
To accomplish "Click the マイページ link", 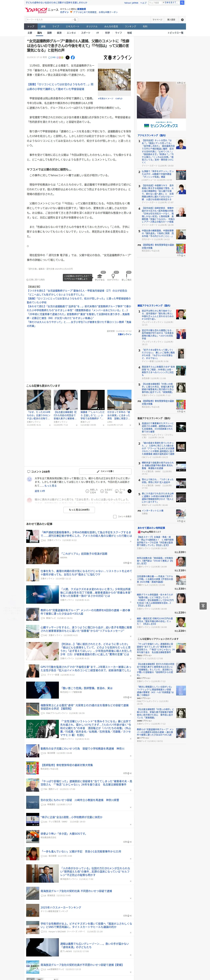I will 157,20.
